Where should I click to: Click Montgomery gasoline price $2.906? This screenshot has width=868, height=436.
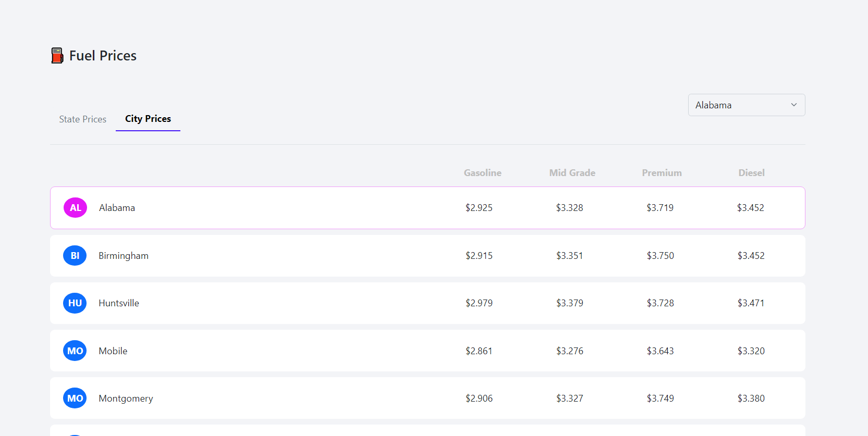click(479, 398)
